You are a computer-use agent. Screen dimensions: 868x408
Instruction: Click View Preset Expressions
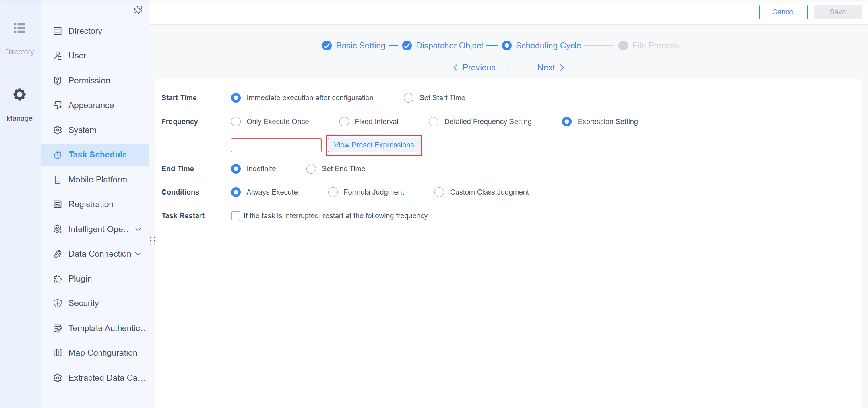(374, 145)
